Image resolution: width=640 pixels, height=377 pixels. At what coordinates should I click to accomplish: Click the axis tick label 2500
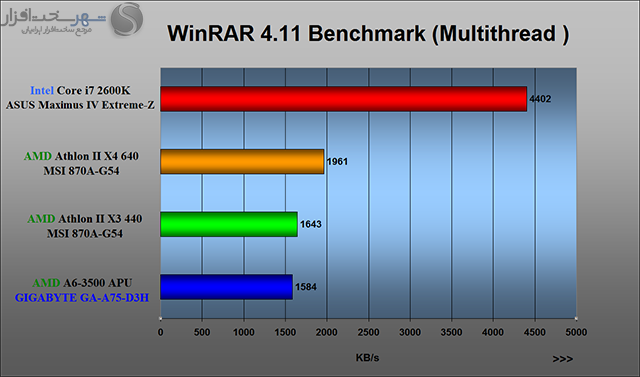pyautogui.click(x=368, y=332)
